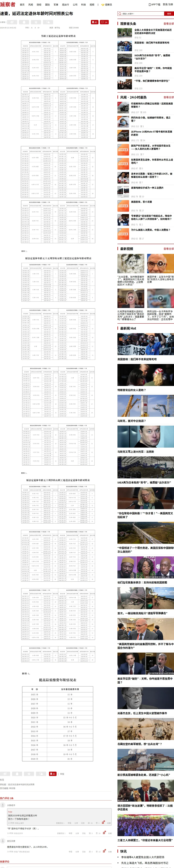Viewport: 174px width, 868px height.
Task: Open hot post 为什么美国人消费高，中国人消费低
Action: (150, 230)
